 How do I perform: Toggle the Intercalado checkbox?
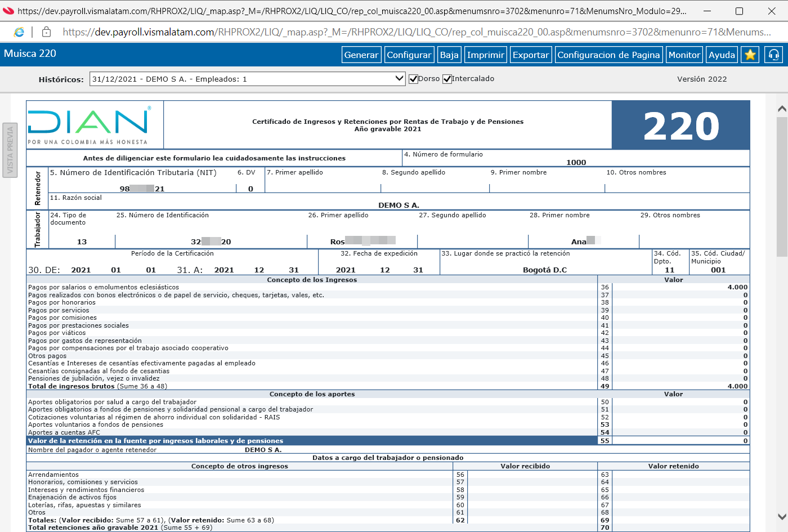pyautogui.click(x=447, y=79)
